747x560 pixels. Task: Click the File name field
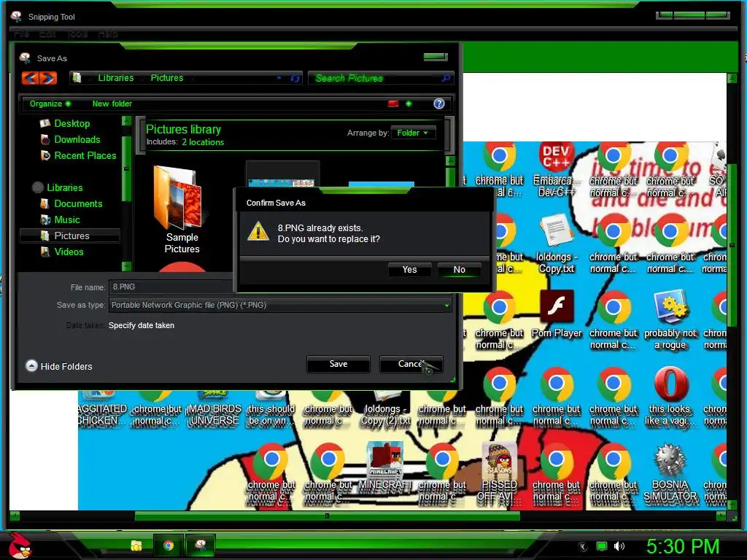171,287
